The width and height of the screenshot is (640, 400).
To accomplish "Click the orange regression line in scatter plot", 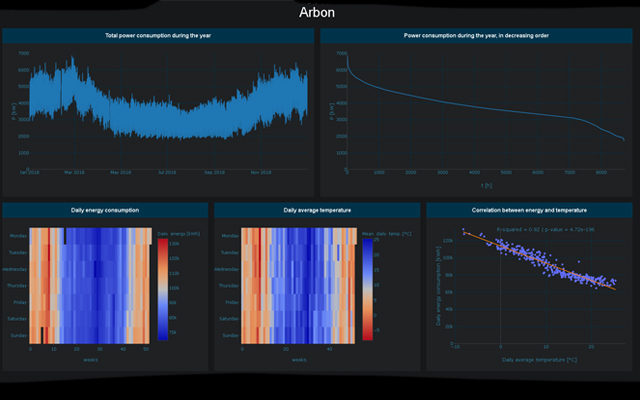I will click(x=540, y=265).
